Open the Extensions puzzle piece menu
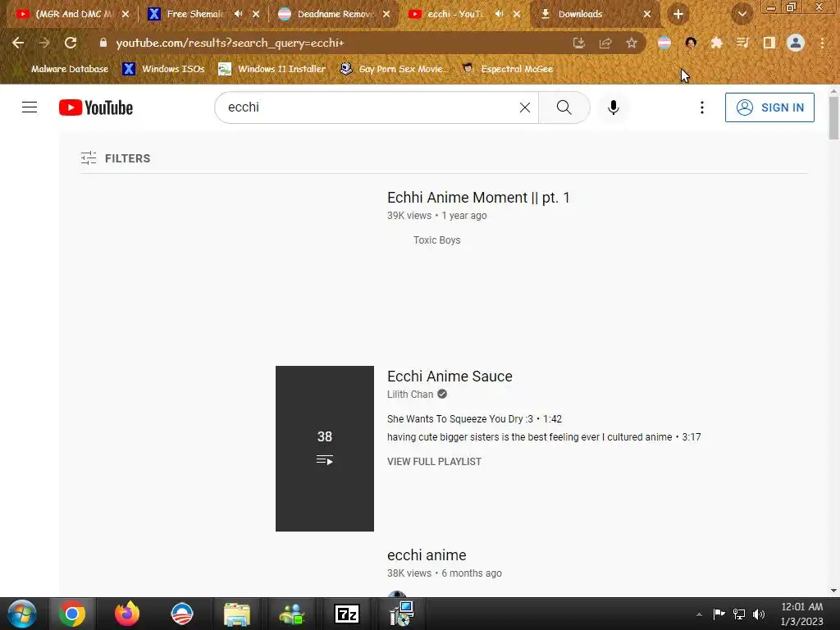Screen dimensions: 840x630 pyautogui.click(x=716, y=43)
